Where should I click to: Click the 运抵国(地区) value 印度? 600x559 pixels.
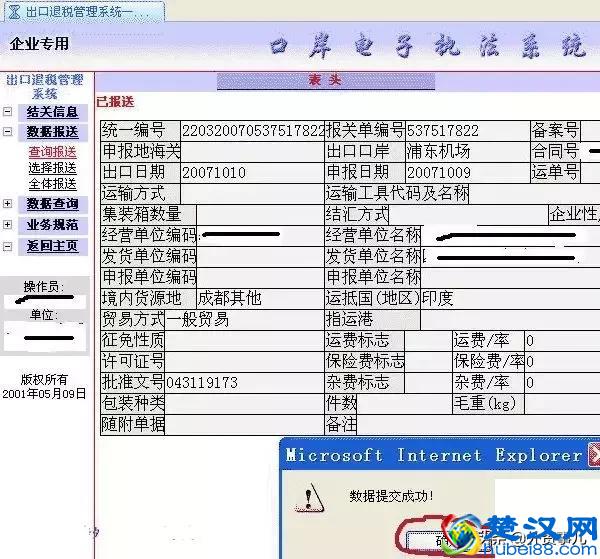[437, 298]
